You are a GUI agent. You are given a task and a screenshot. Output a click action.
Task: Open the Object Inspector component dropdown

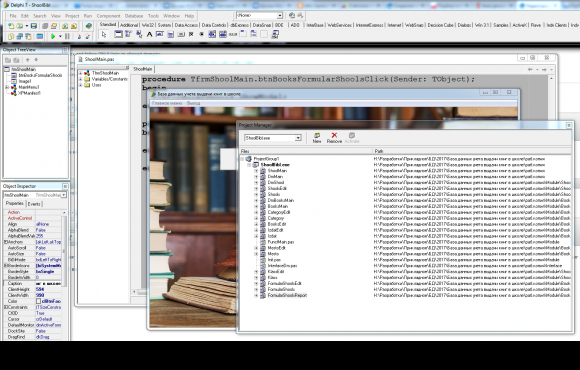tap(64, 195)
